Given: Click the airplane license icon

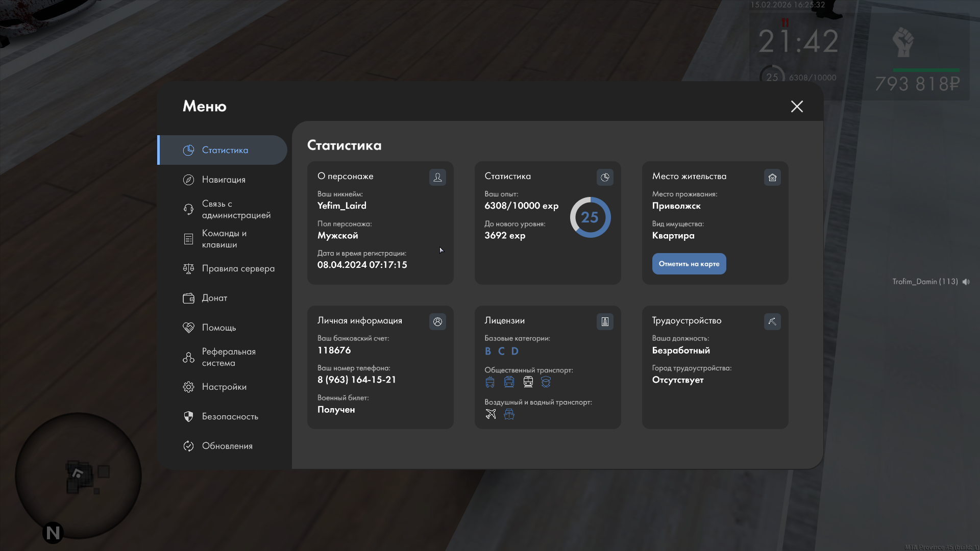Looking at the screenshot, I should (x=491, y=414).
